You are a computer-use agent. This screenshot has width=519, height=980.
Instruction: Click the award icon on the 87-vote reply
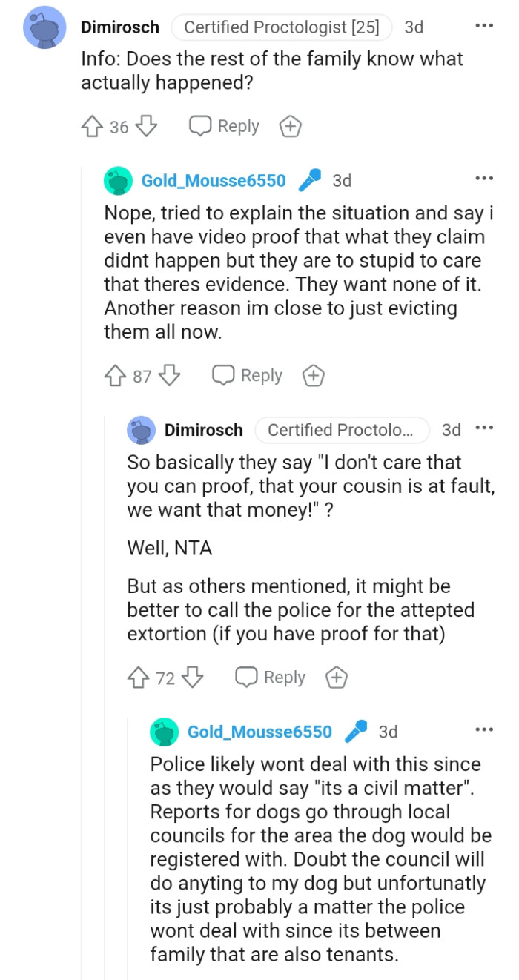click(313, 375)
